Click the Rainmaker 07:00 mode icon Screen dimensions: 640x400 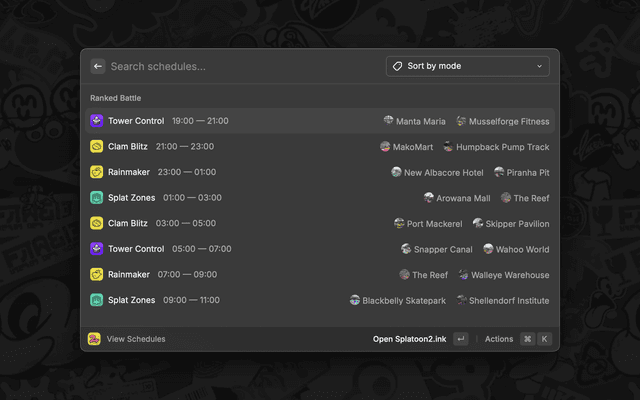96,275
